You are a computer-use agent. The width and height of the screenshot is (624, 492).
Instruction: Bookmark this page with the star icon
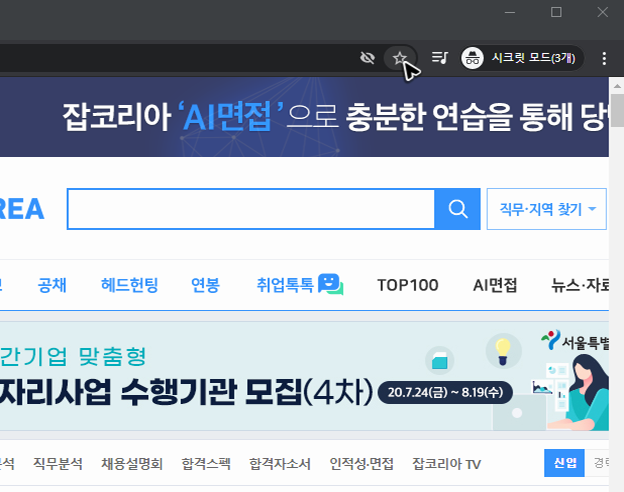coord(400,58)
